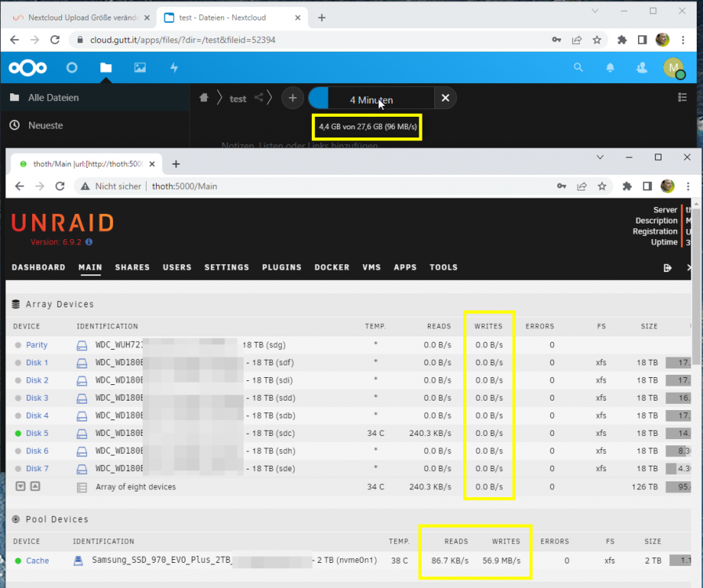The height and width of the screenshot is (588, 703).
Task: Click the plus new-file button in Nextcloud
Action: (x=292, y=98)
